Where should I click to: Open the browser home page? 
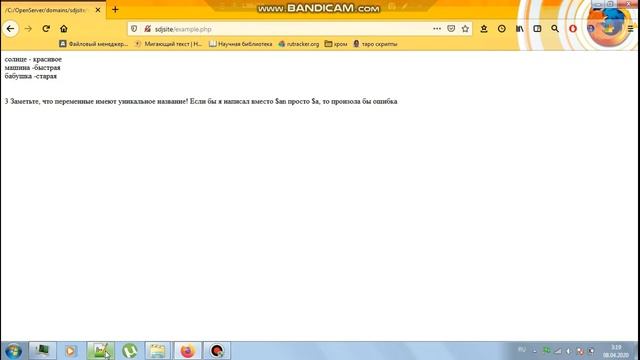(x=64, y=29)
